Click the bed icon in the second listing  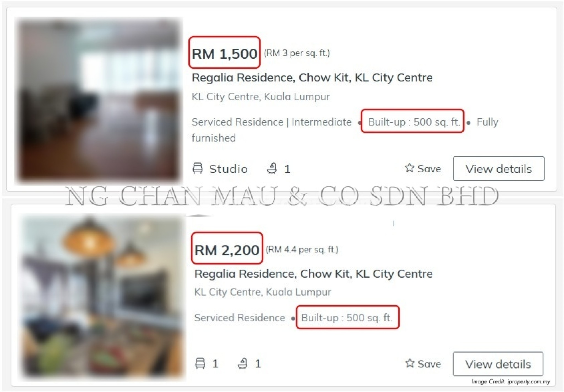200,363
